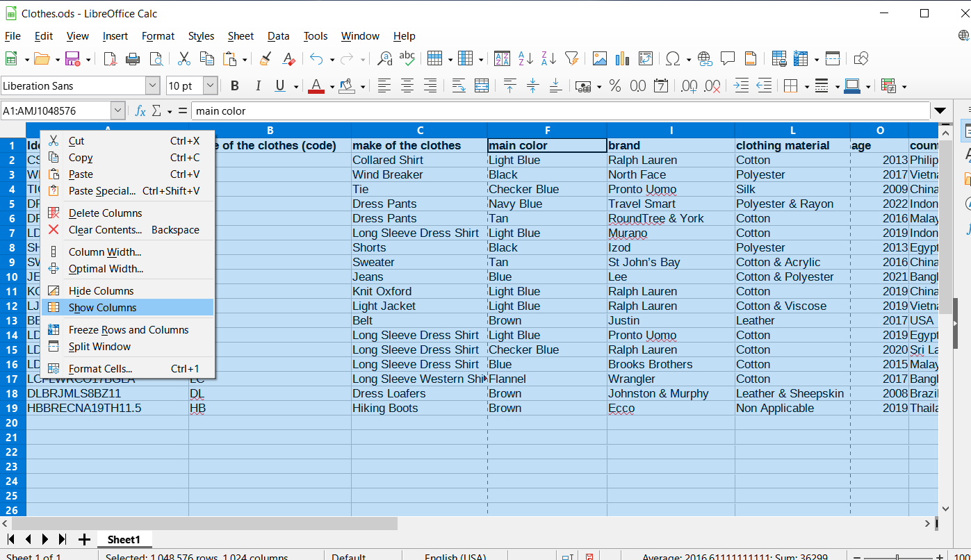This screenshot has width=971, height=560.
Task: Click the cell containing Hiking Boots
Action: (419, 409)
